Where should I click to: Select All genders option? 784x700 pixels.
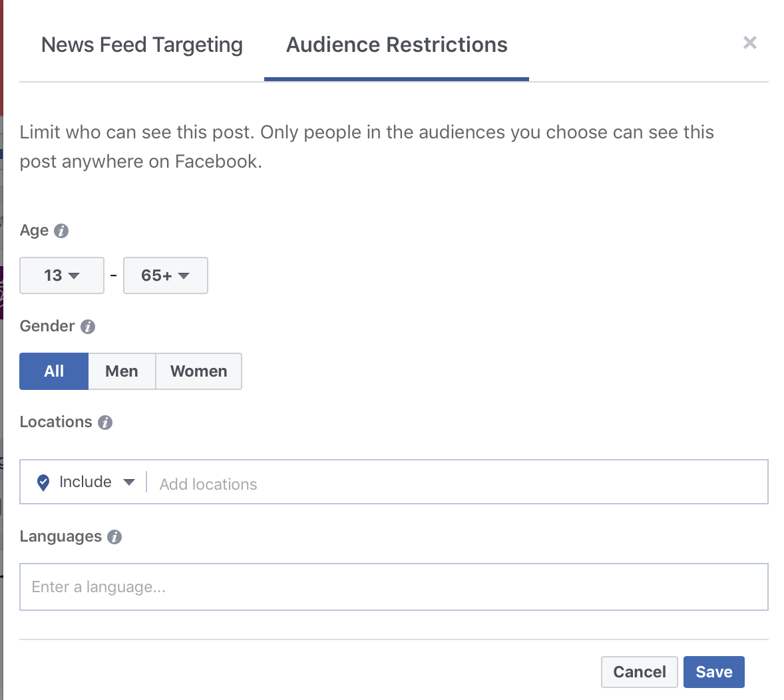tap(54, 371)
